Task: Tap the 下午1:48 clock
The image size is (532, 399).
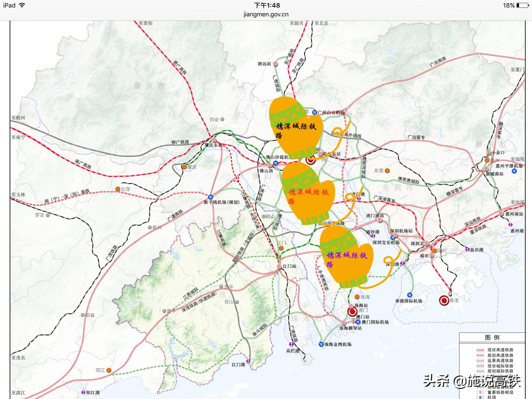Action: (x=267, y=5)
